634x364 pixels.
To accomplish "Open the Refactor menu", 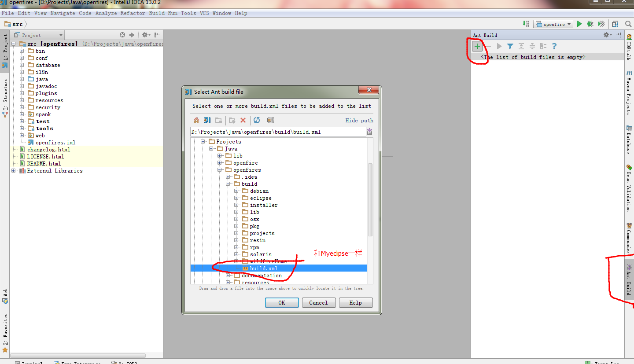I will click(x=133, y=13).
